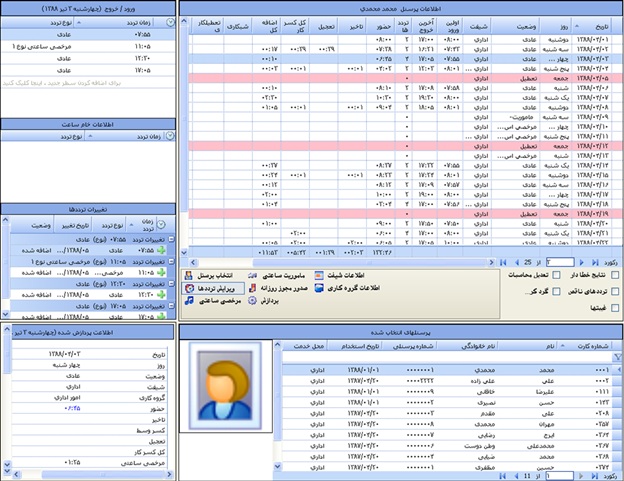Select personnel row علی زاده

(x=448, y=381)
